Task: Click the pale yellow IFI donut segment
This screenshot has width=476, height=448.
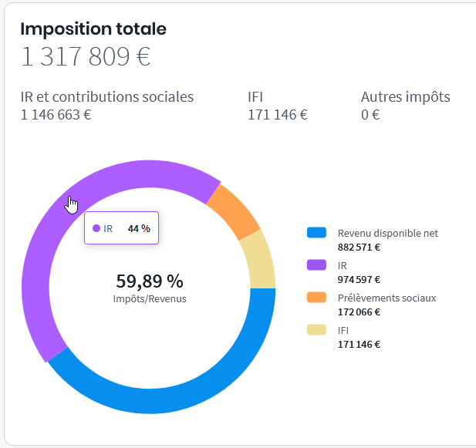Action: coord(257,259)
